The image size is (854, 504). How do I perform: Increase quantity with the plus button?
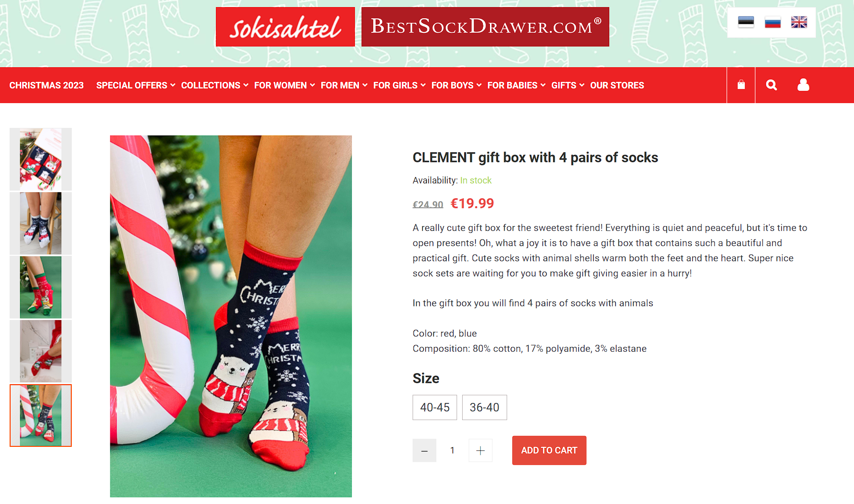[x=480, y=450]
